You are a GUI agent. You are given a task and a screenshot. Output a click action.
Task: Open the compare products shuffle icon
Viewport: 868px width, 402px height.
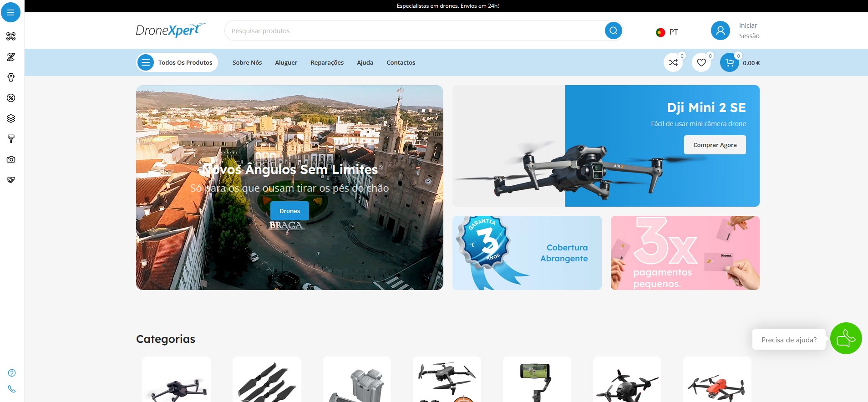673,62
